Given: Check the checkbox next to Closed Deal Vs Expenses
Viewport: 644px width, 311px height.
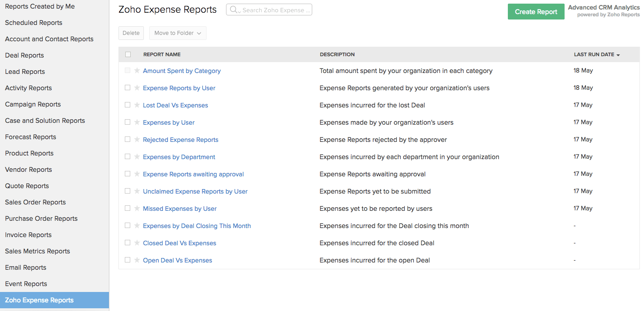Looking at the screenshot, I should tap(128, 243).
